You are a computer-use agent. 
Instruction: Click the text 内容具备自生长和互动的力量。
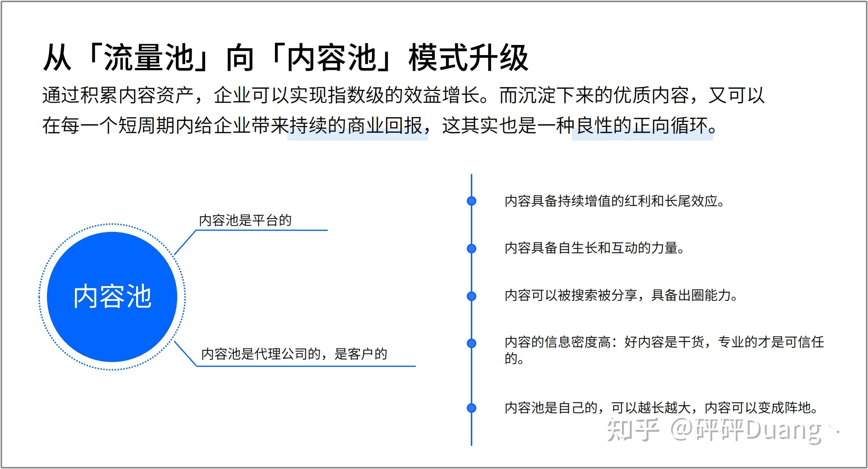coord(595,248)
